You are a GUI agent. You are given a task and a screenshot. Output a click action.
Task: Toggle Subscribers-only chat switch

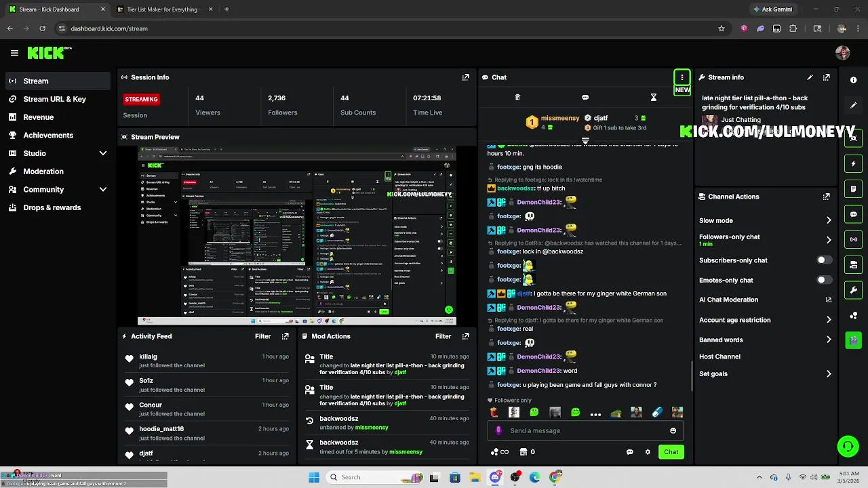824,260
